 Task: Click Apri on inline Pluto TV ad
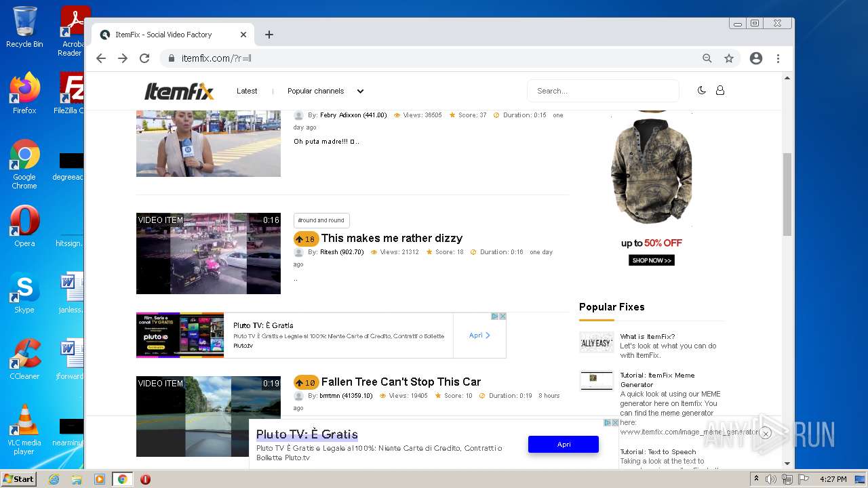pyautogui.click(x=479, y=335)
